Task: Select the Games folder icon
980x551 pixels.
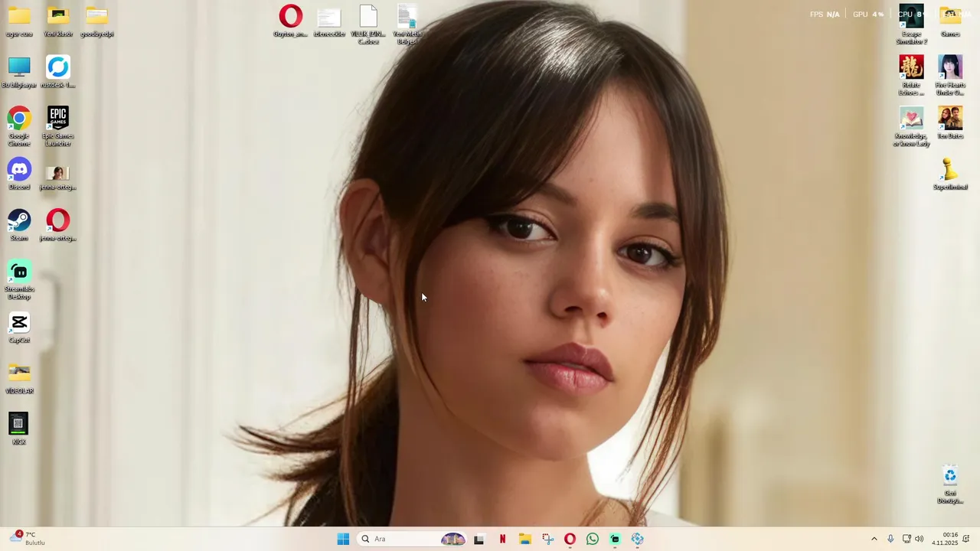Action: click(950, 21)
